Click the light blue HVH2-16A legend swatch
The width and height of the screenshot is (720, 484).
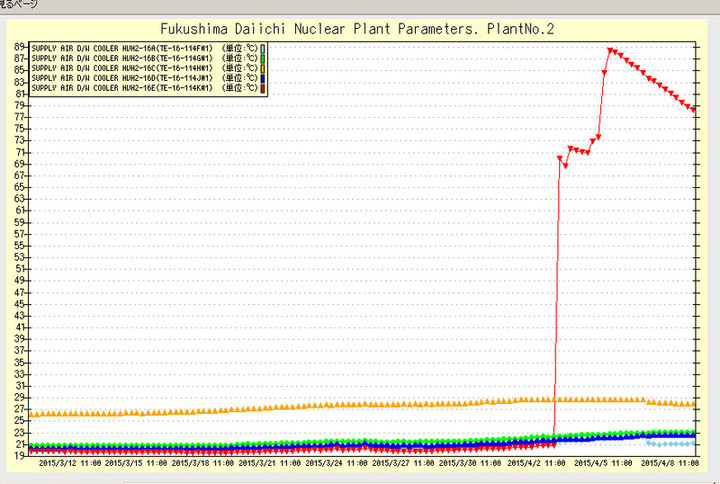point(263,47)
